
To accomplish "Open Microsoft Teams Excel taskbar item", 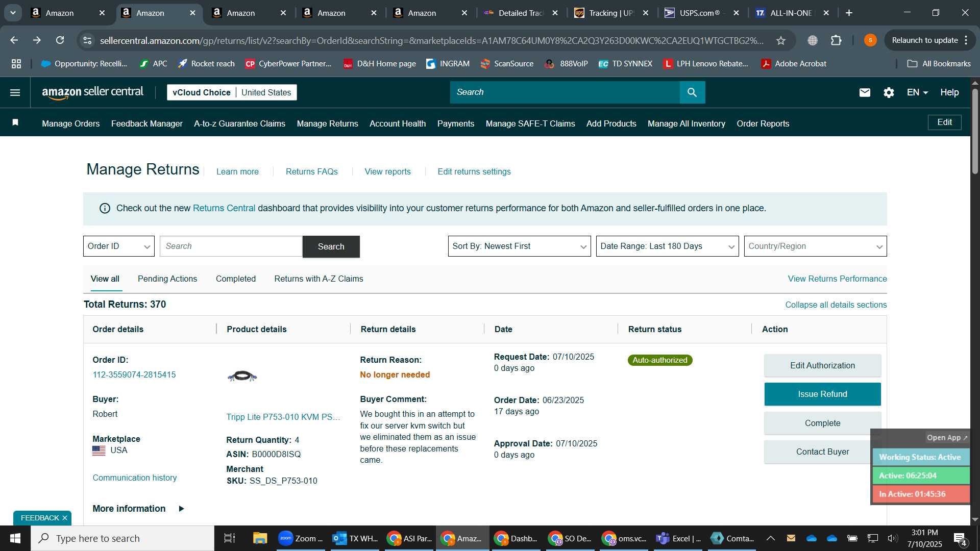I will [x=678, y=538].
